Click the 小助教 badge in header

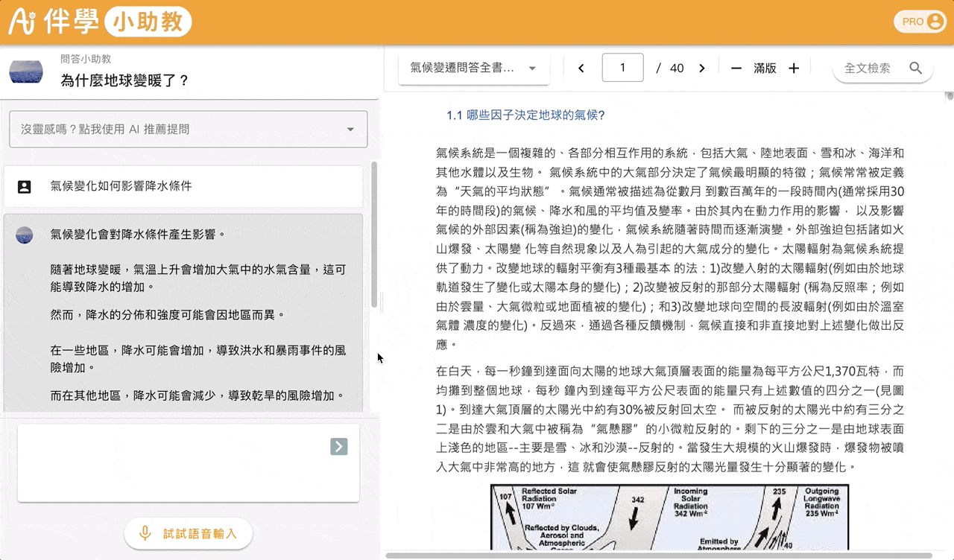pos(148,22)
